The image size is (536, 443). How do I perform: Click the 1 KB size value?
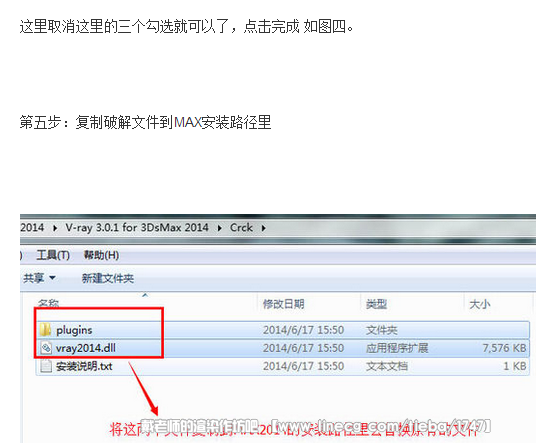point(515,366)
